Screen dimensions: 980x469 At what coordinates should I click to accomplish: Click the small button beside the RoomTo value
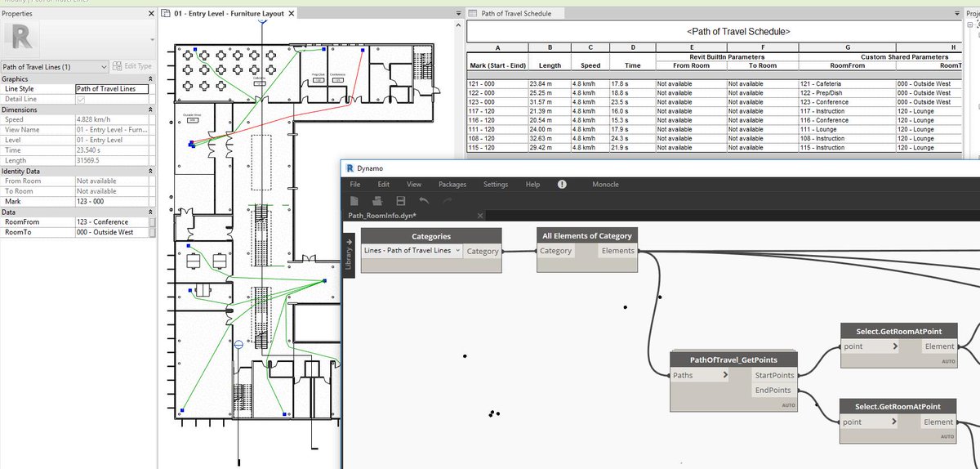pos(152,232)
